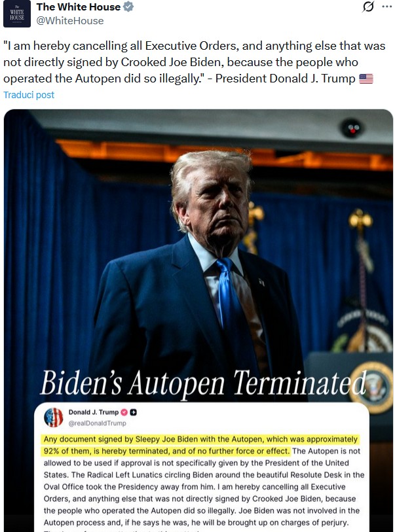This screenshot has width=395, height=532.
Task: Click the quoted tweet text about Executive Orders
Action: point(195,62)
